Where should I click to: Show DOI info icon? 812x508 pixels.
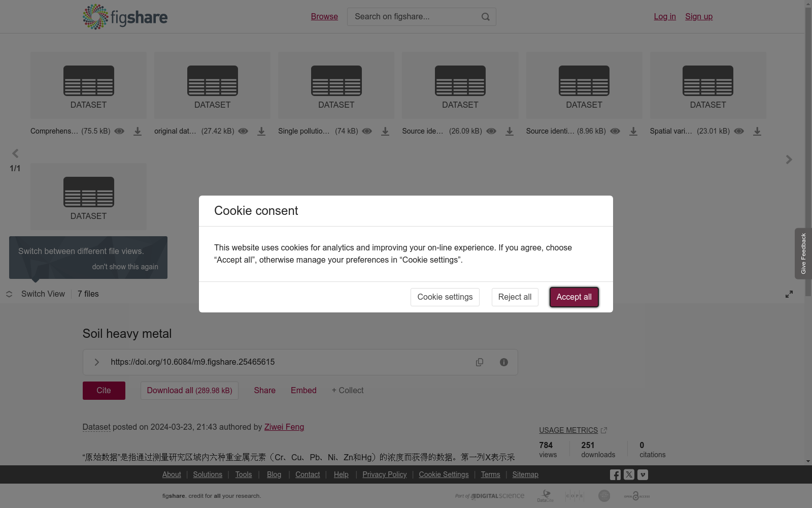(504, 362)
